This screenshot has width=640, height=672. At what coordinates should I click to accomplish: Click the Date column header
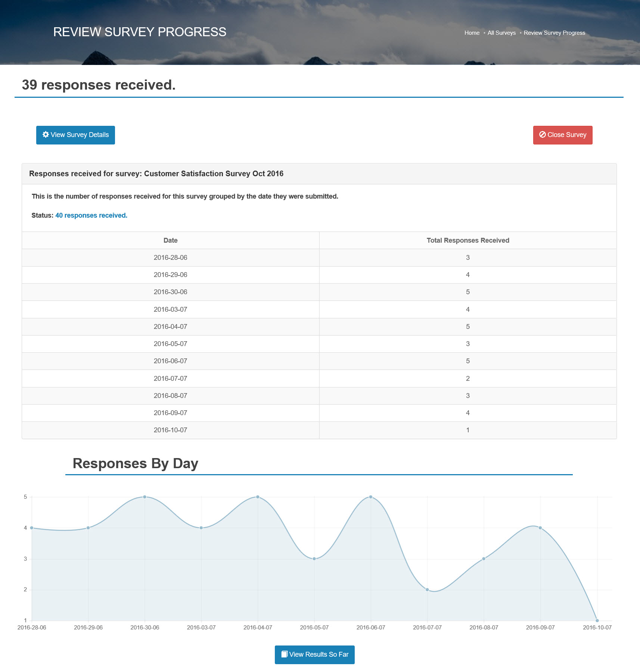[x=170, y=240]
